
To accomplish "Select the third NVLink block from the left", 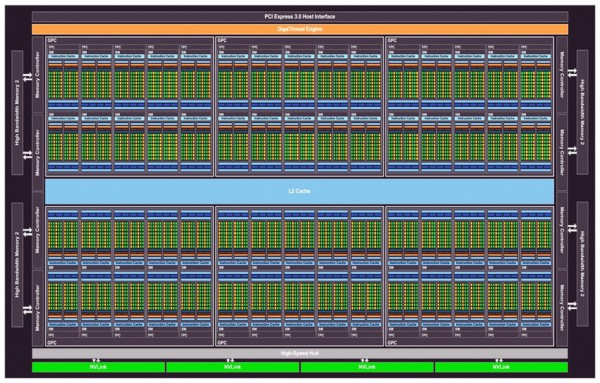I will click(367, 367).
